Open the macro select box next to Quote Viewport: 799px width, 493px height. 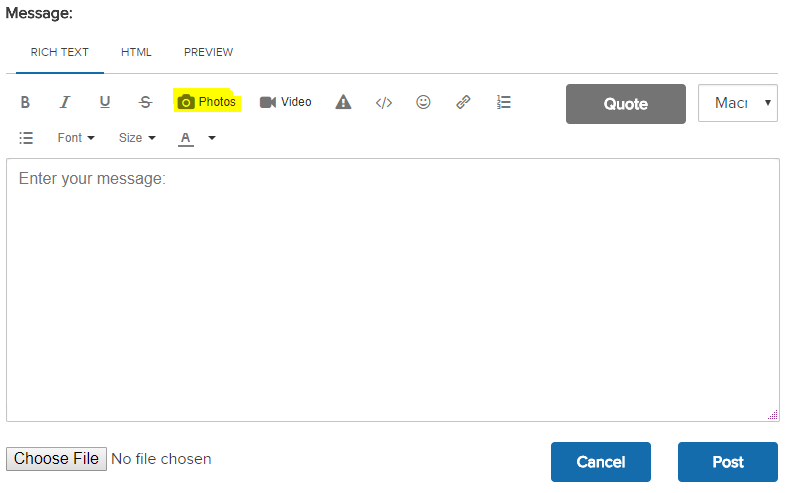pyautogui.click(x=738, y=103)
